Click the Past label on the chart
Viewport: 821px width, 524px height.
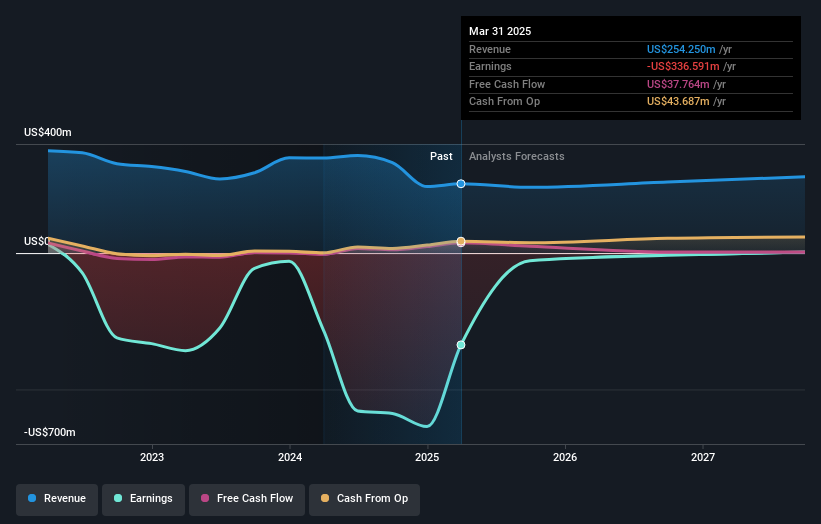[441, 157]
